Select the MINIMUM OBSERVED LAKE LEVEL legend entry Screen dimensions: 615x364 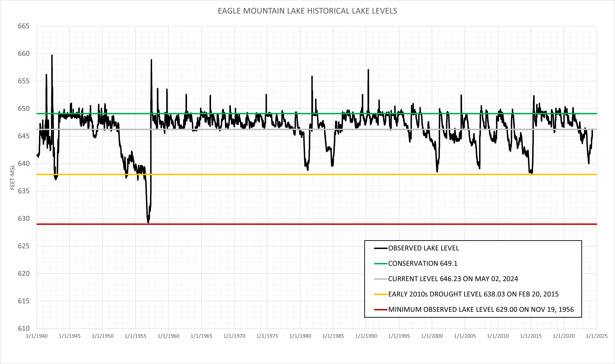474,310
